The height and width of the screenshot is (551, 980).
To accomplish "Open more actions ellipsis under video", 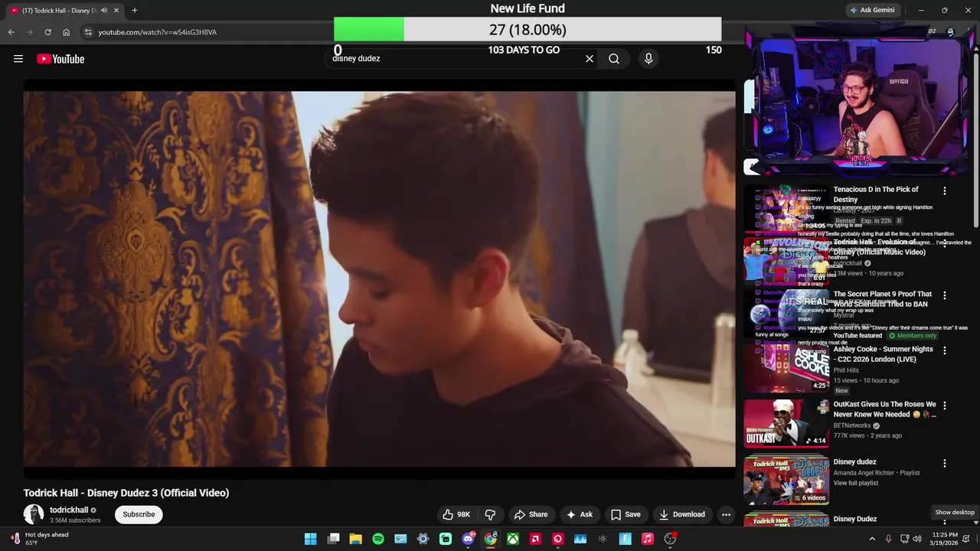I will tap(726, 514).
